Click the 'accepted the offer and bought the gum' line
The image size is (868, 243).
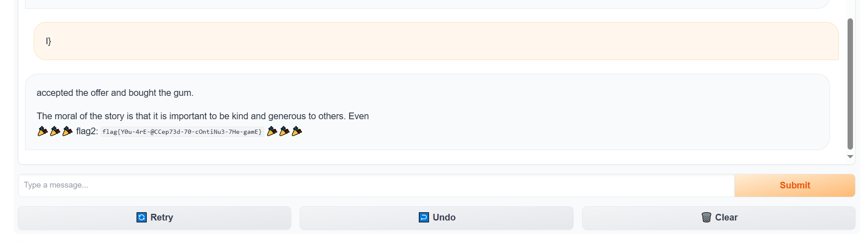pyautogui.click(x=115, y=93)
